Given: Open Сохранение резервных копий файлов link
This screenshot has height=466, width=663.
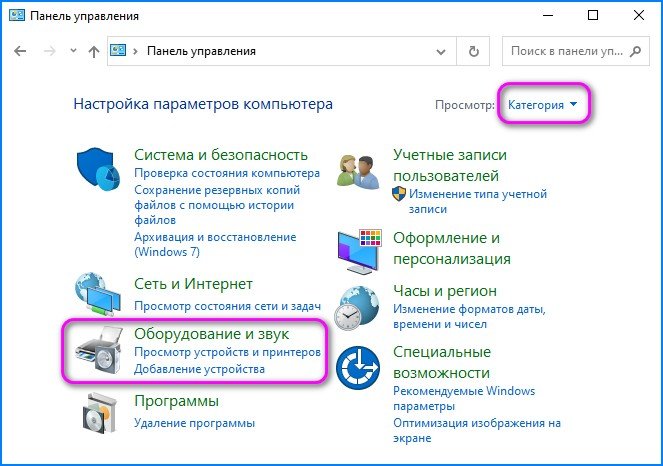Looking at the screenshot, I should click(217, 205).
